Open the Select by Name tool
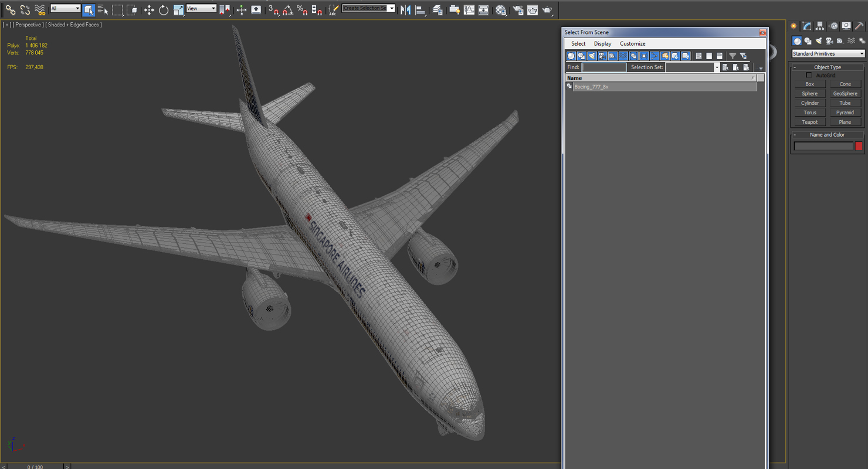Screen dimensions: 868x469 103,9
